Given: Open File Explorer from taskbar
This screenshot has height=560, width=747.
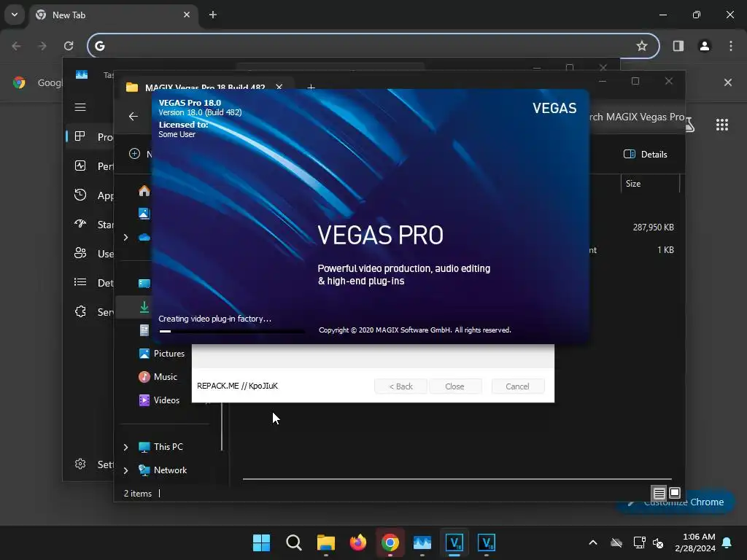Looking at the screenshot, I should coord(326,542).
